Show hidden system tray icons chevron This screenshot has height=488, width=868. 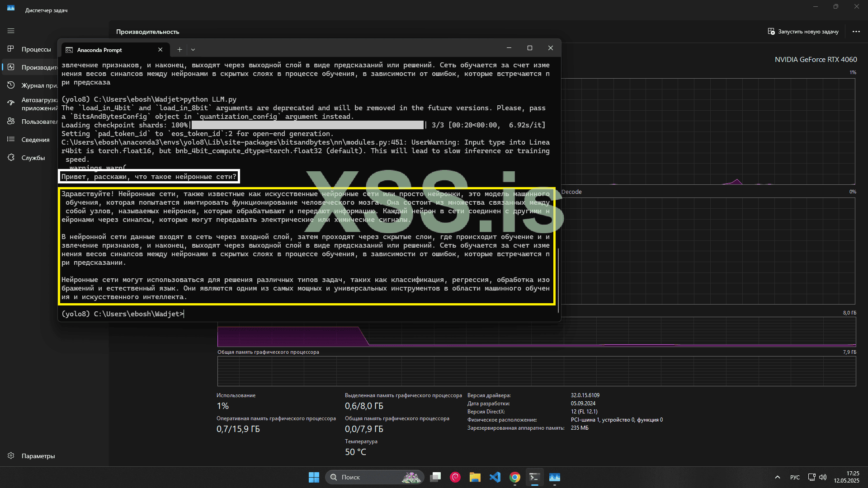pos(777,477)
